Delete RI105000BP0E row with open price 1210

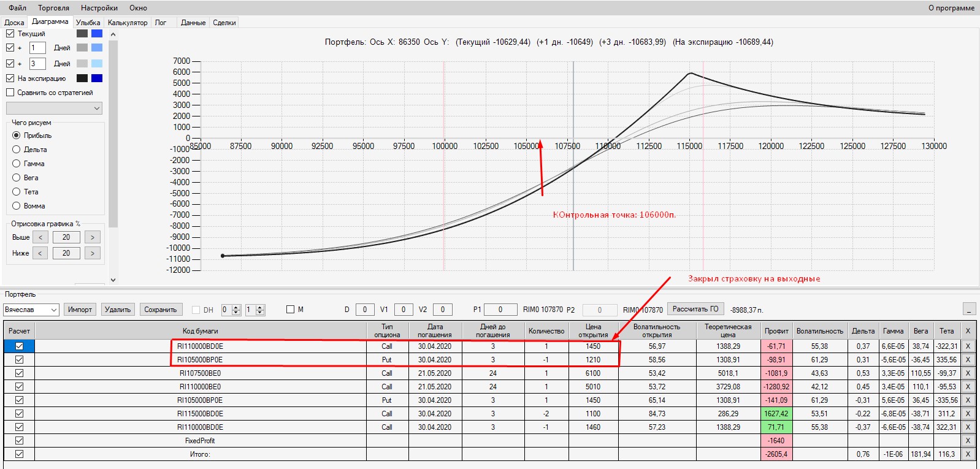(968, 360)
